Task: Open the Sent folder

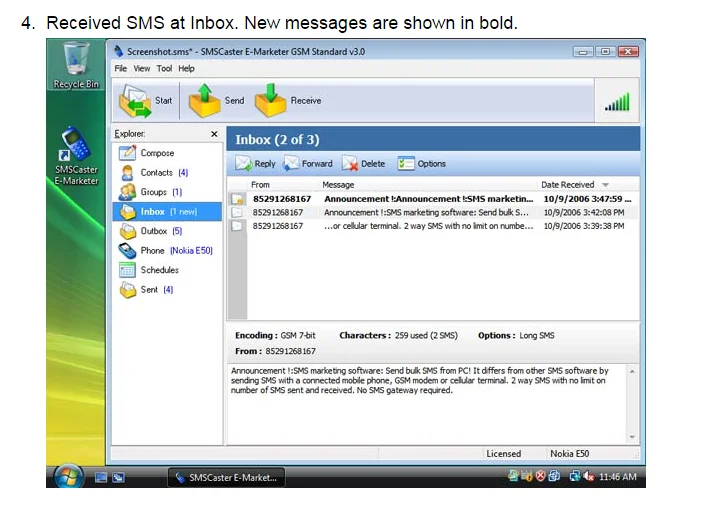Action: 149,290
